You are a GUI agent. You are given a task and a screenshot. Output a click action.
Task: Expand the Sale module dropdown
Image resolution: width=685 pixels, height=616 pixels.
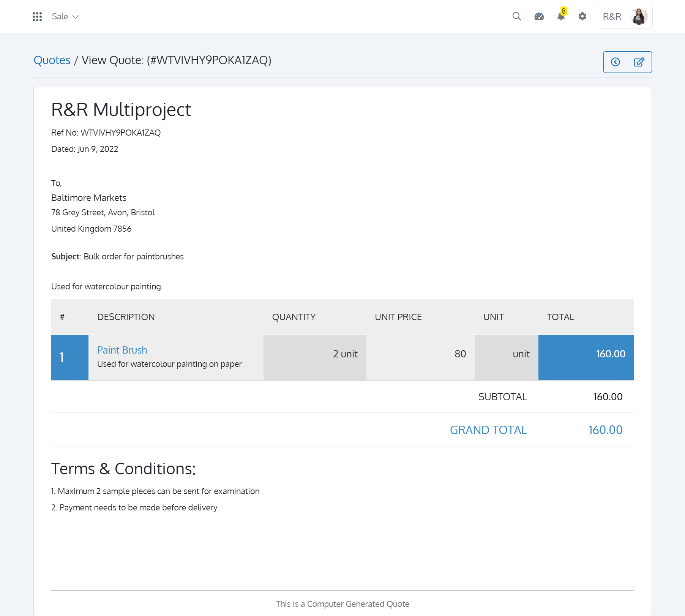[x=65, y=17]
